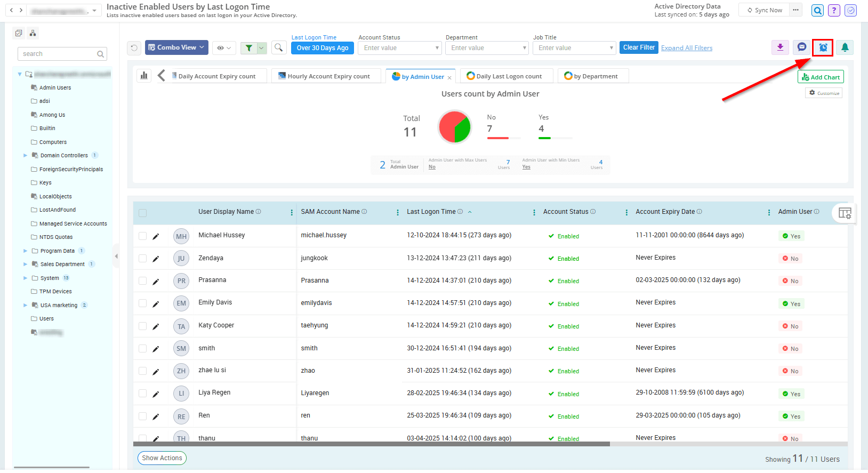The width and height of the screenshot is (868, 473).
Task: Switch to the by Department chart tab
Action: [x=593, y=76]
